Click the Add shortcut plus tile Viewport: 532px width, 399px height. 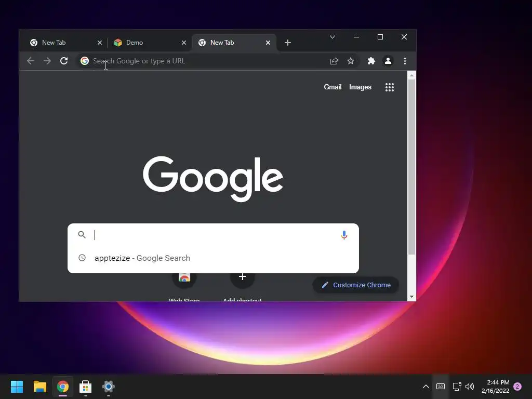[242, 276]
